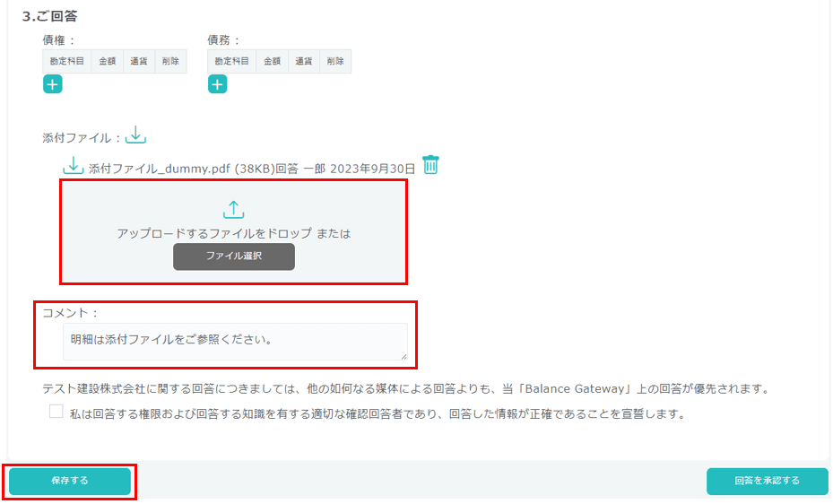Delete the attachment with the trash icon
833x504 pixels.
point(430,165)
